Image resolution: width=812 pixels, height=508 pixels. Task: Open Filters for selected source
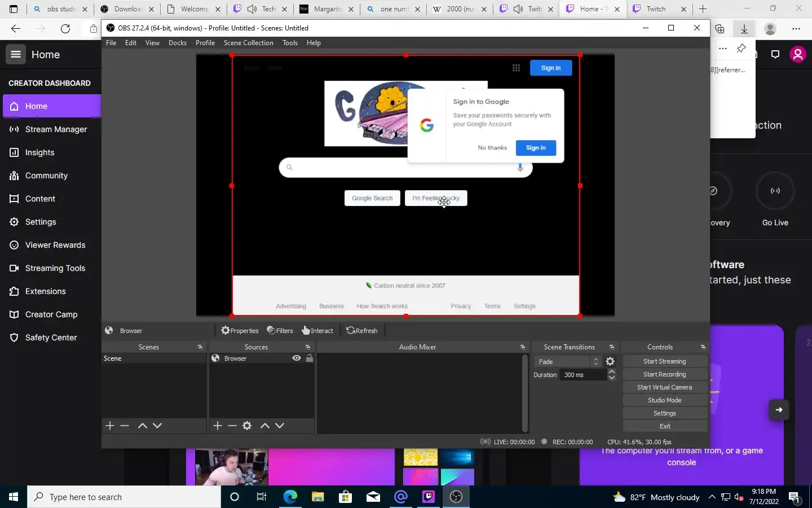coord(280,331)
